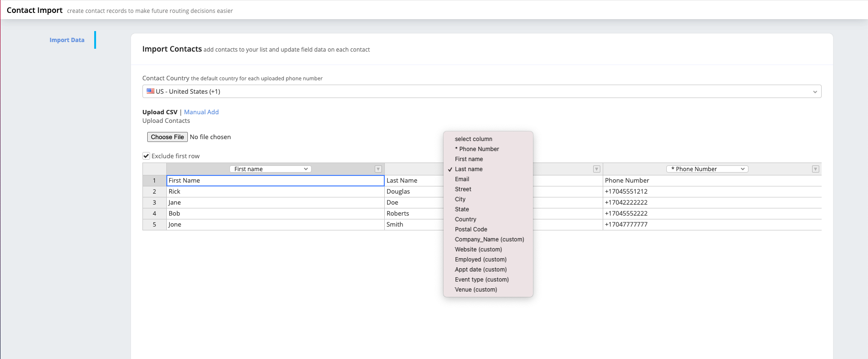Choose Postal Code in the dropdown list
This screenshot has height=359, width=868.
point(471,229)
